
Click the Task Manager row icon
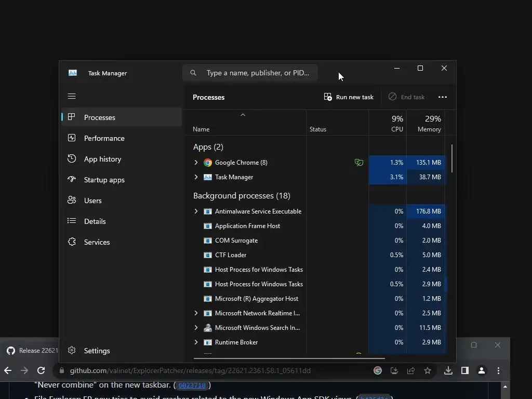click(x=208, y=177)
